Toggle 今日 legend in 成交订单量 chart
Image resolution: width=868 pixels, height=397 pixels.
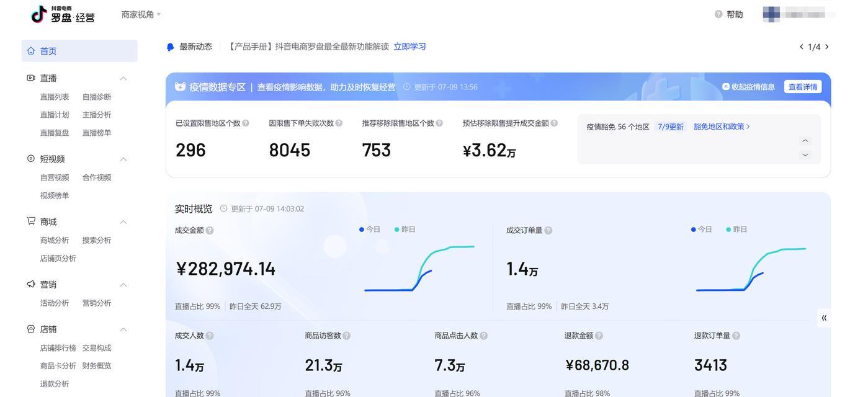coord(702,230)
